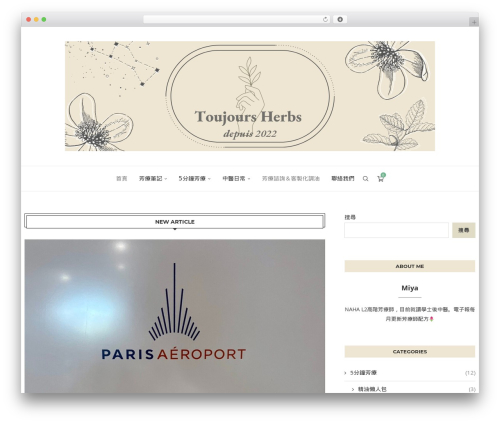Open the shopping cart icon
The width and height of the screenshot is (500, 423).
[x=381, y=178]
